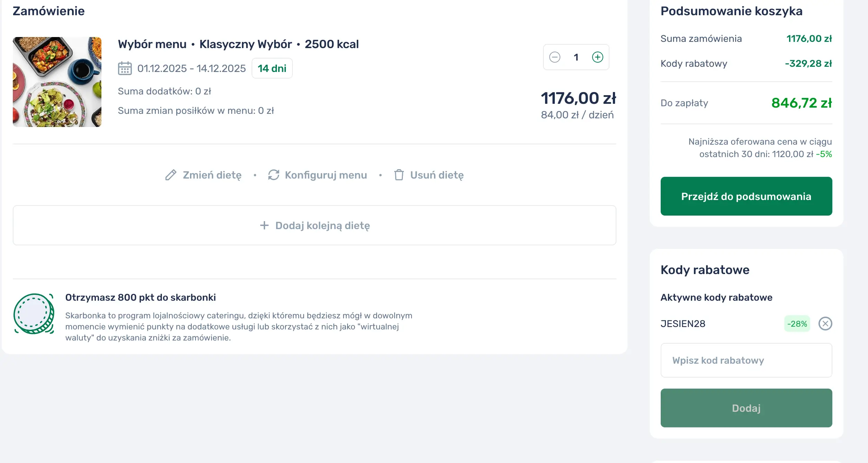Focus the Wpisz kod rabatowy field
This screenshot has height=463, width=868.
coord(746,361)
